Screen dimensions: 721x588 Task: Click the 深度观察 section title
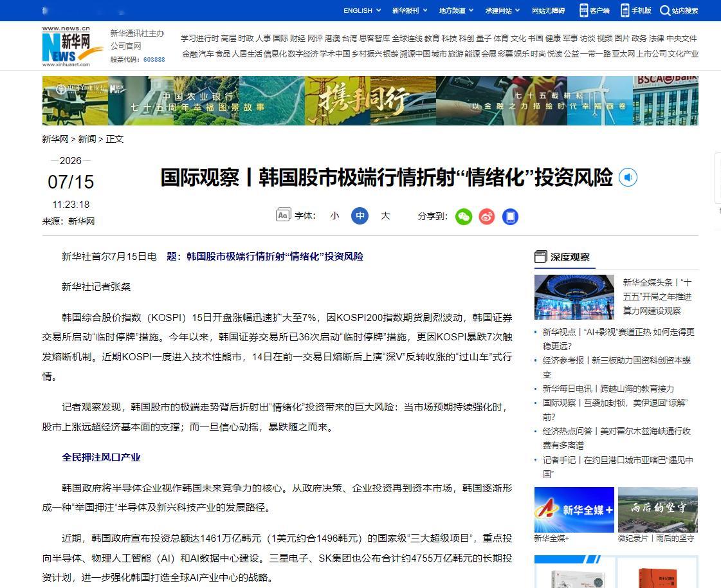(570, 257)
